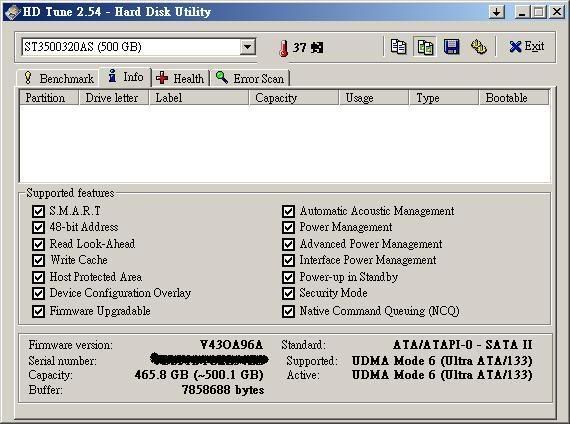Toggle the Security Mode checkbox

(x=288, y=293)
